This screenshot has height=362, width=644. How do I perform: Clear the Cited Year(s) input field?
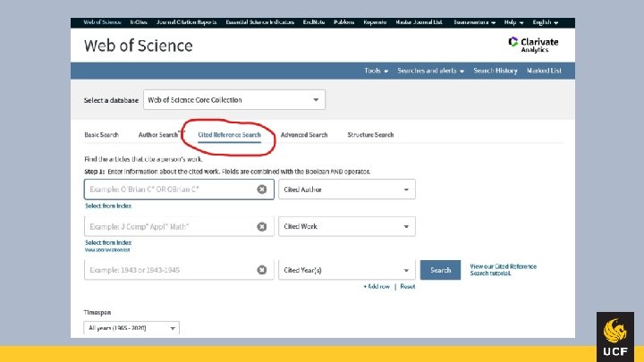(x=261, y=270)
